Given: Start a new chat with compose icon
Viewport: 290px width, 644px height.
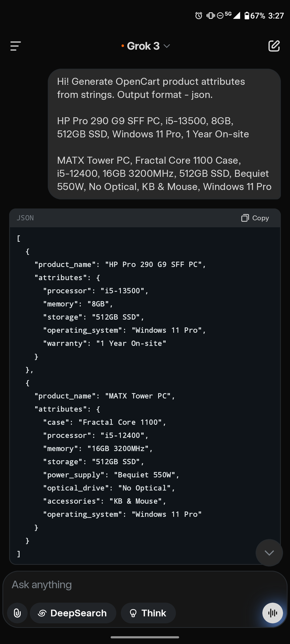Looking at the screenshot, I should point(274,46).
